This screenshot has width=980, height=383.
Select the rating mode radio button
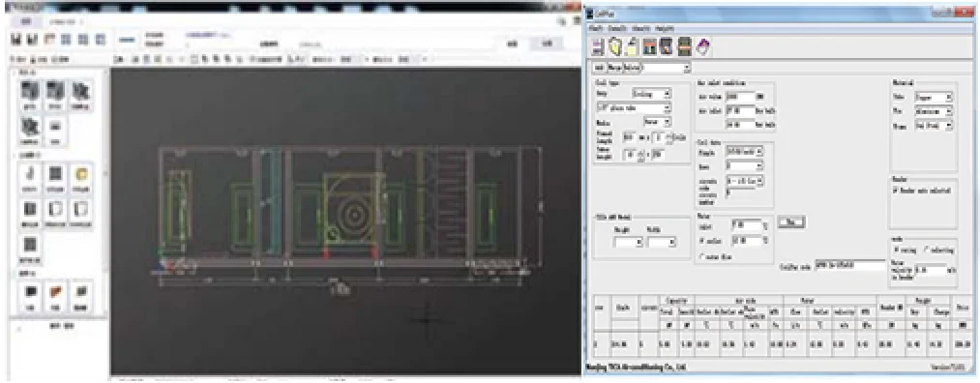pos(898,250)
